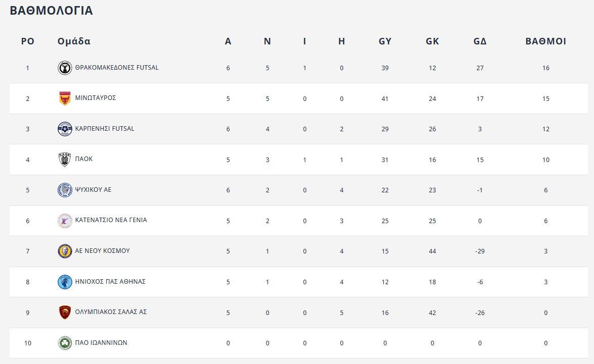Screen dimensions: 594x364
Task: Click the ΠΑΟΚ club emblem
Action: [65, 160]
